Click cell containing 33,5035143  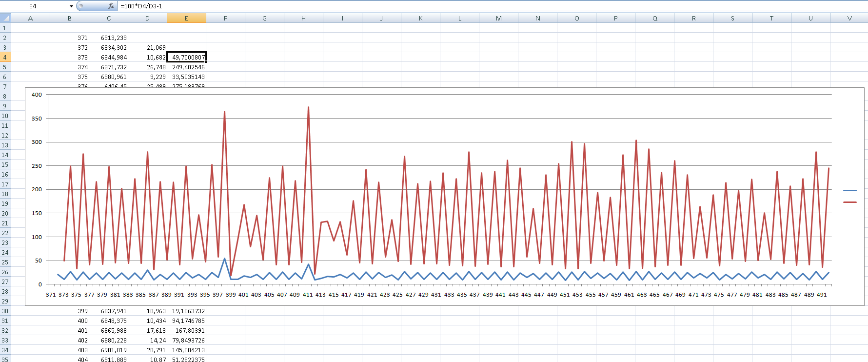coord(186,77)
